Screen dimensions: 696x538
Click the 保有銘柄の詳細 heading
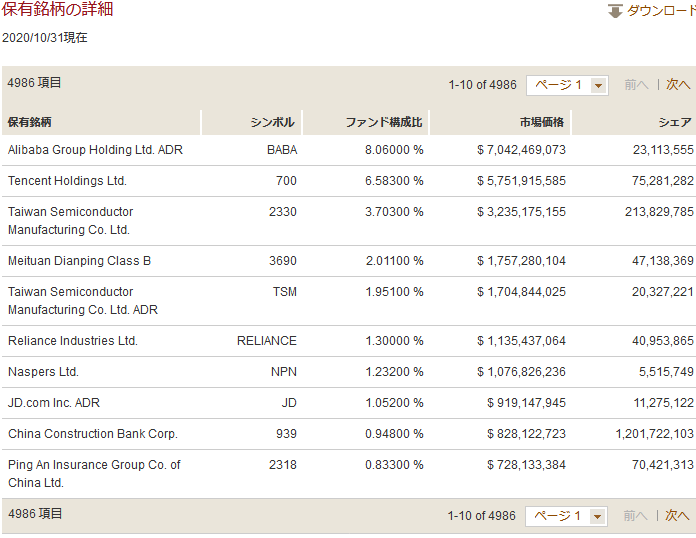pyautogui.click(x=58, y=9)
